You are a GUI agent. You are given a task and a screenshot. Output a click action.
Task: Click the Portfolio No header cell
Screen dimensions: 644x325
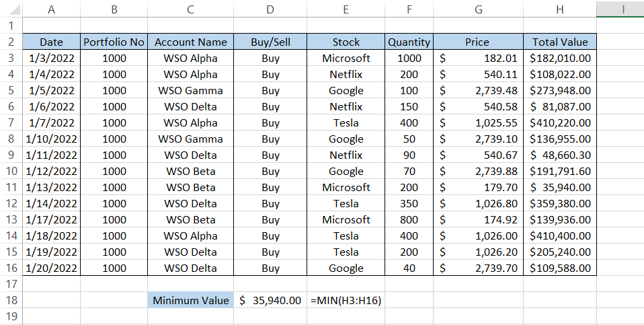(114, 42)
